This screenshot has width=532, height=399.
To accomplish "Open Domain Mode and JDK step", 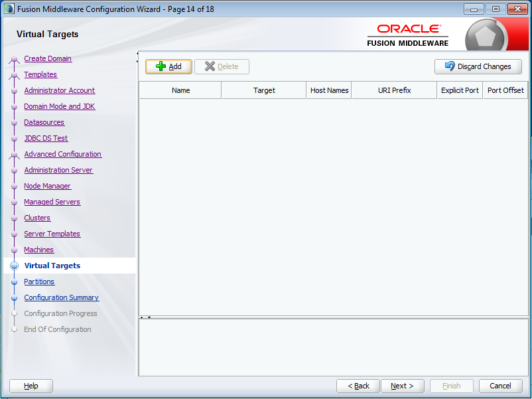I will click(x=60, y=106).
